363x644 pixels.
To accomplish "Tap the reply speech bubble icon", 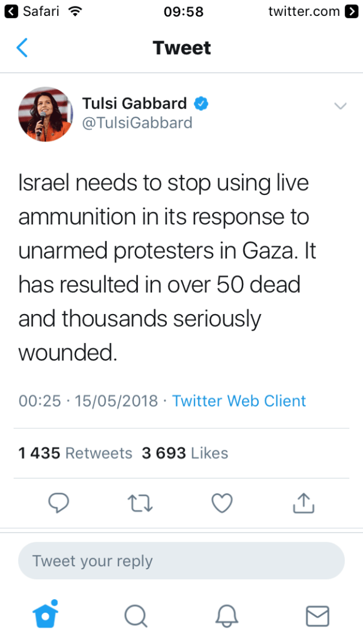I will [x=58, y=503].
